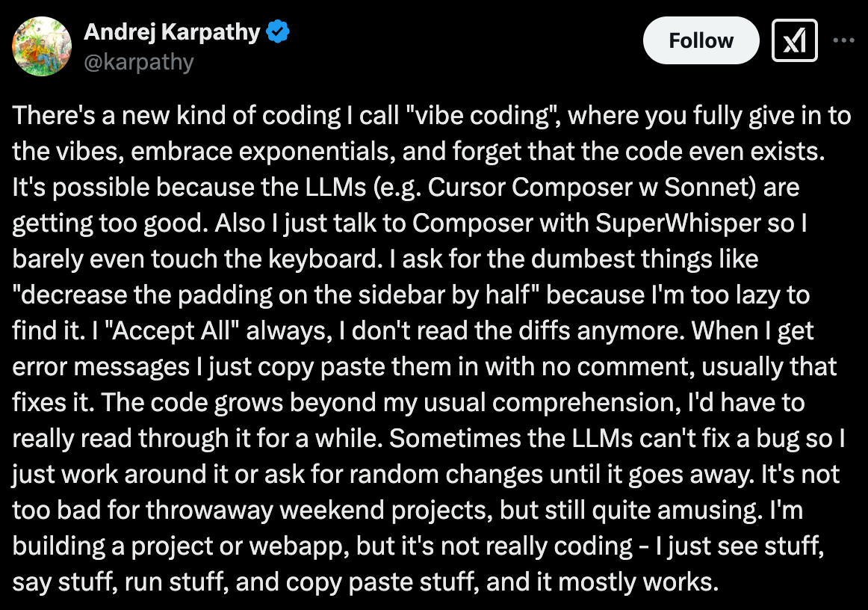Open Andrej Karpathy's profile avatar
This screenshot has width=868, height=610.
(x=42, y=48)
